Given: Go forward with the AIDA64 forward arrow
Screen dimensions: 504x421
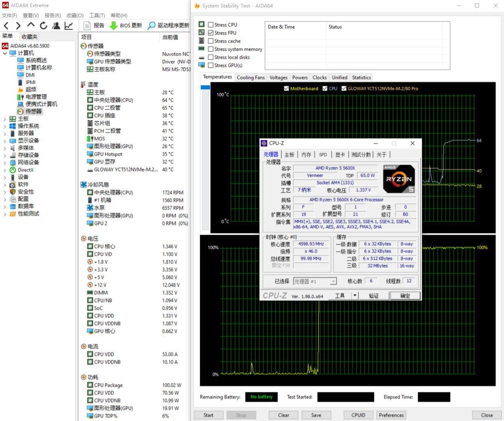Looking at the screenshot, I should [x=18, y=26].
